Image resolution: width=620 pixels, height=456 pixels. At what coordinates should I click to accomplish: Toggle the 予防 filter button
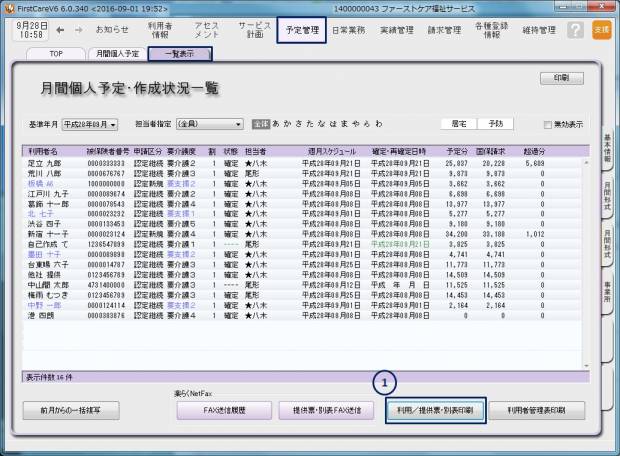(497, 124)
